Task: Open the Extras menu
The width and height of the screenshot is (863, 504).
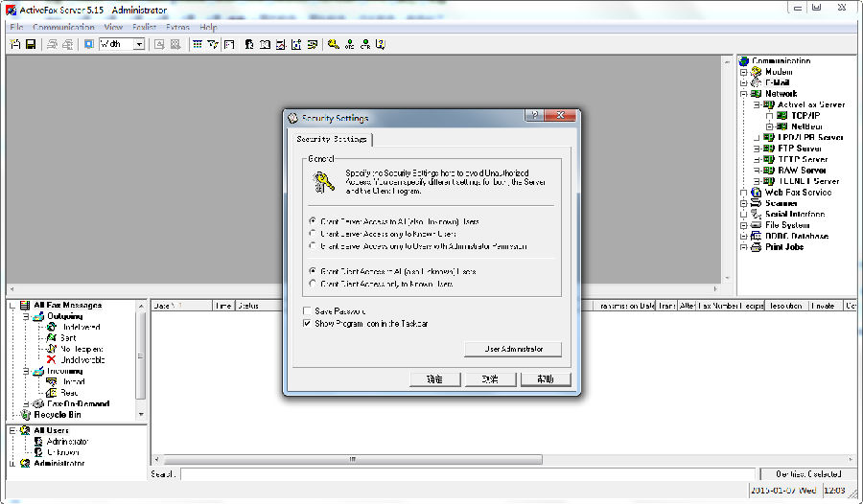Action: click(177, 27)
